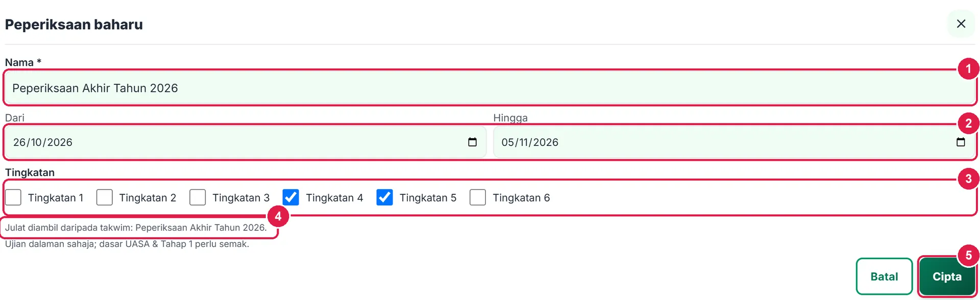Click annotation marker number 1
The image size is (980, 300).
[x=968, y=68]
